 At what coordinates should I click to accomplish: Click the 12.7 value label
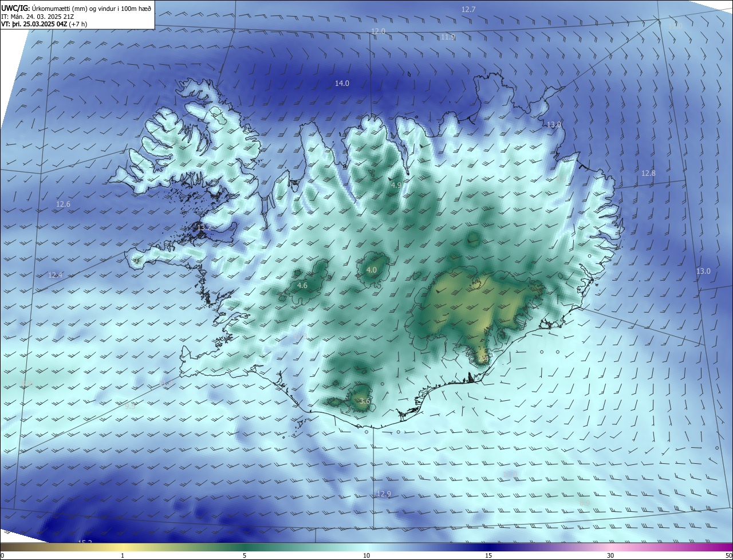[468, 9]
